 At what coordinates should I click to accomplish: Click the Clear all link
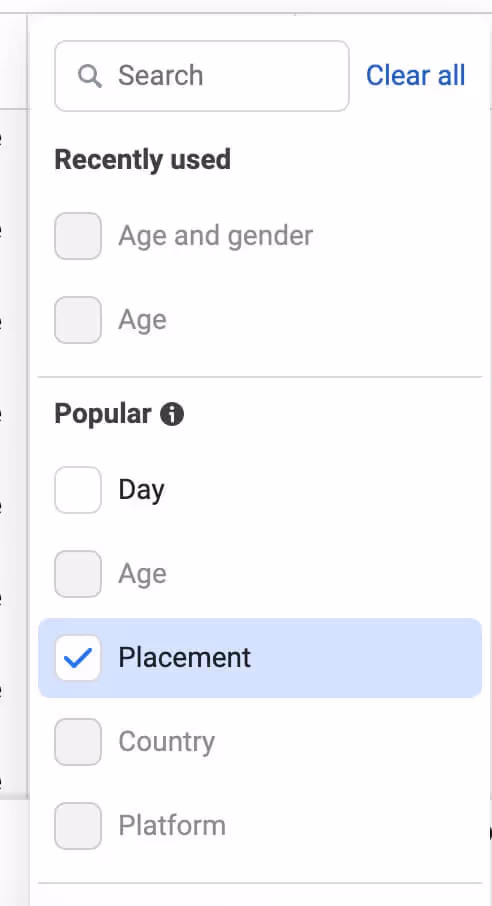[415, 76]
